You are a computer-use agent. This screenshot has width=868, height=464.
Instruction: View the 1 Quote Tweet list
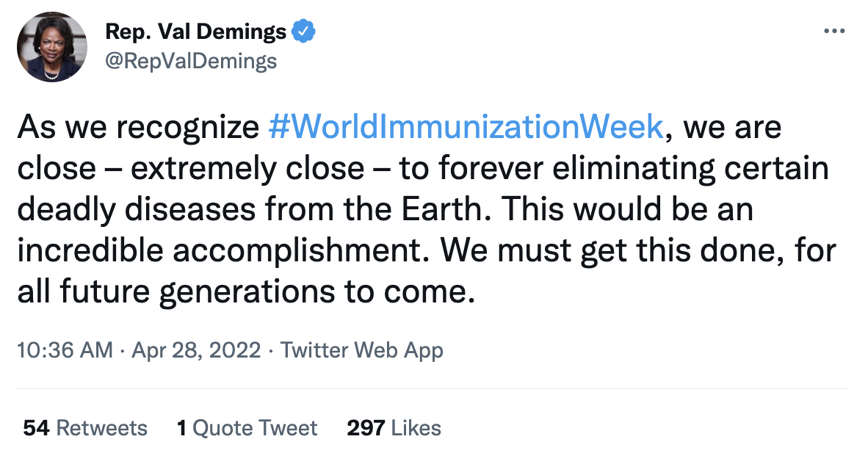pyautogui.click(x=247, y=428)
